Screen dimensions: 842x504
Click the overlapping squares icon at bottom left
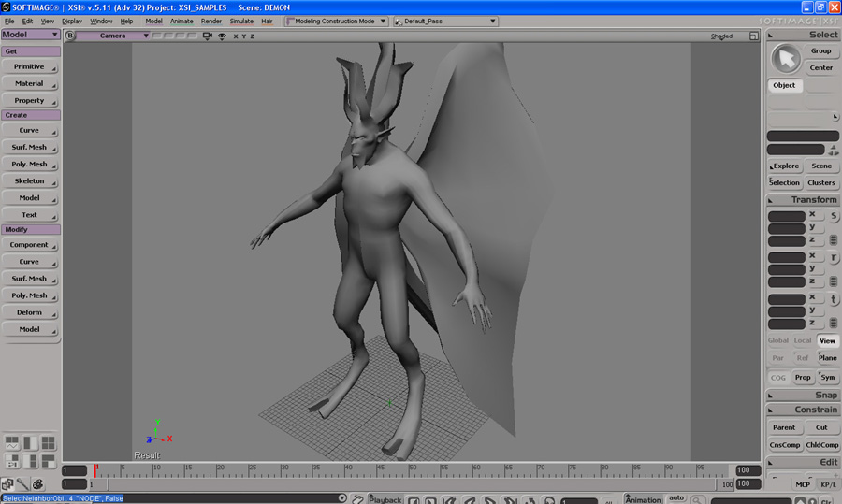[x=7, y=484]
